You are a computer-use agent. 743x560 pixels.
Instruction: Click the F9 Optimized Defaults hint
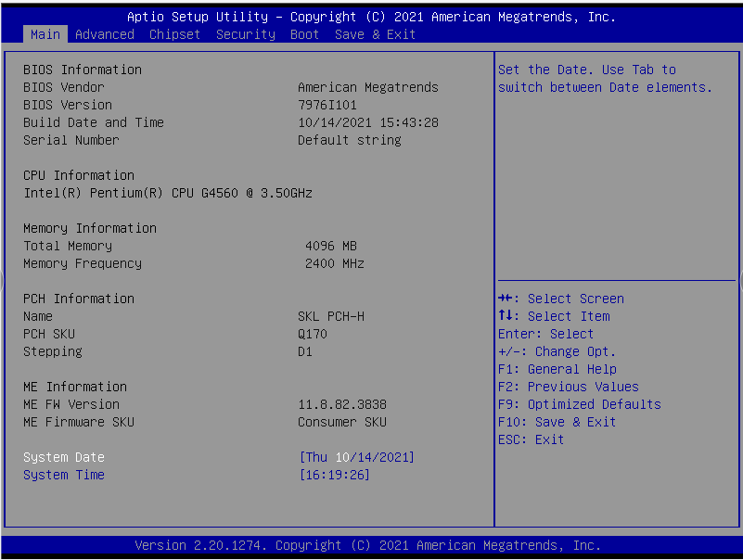[x=579, y=404]
